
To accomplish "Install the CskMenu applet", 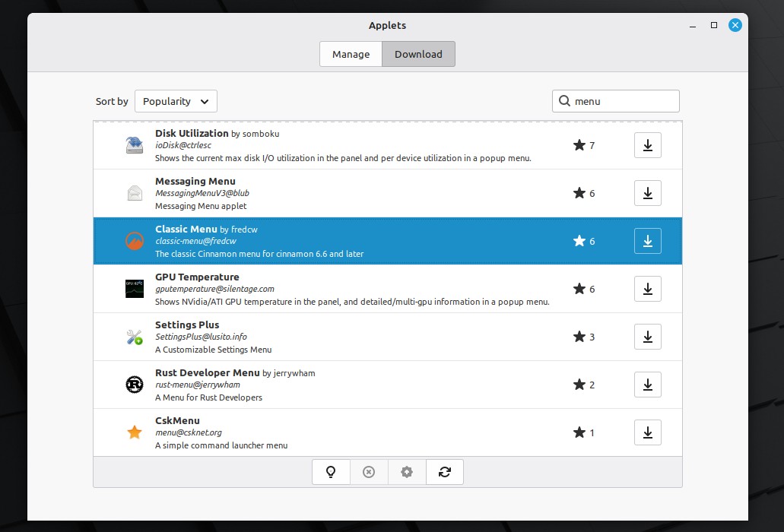I will click(647, 432).
